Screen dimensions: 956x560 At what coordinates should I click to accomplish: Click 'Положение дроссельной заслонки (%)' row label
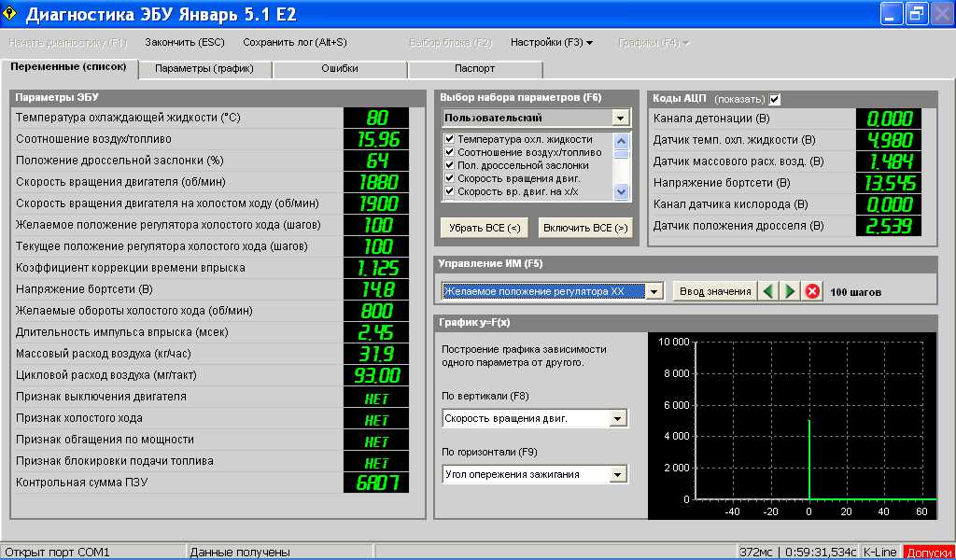point(119,161)
